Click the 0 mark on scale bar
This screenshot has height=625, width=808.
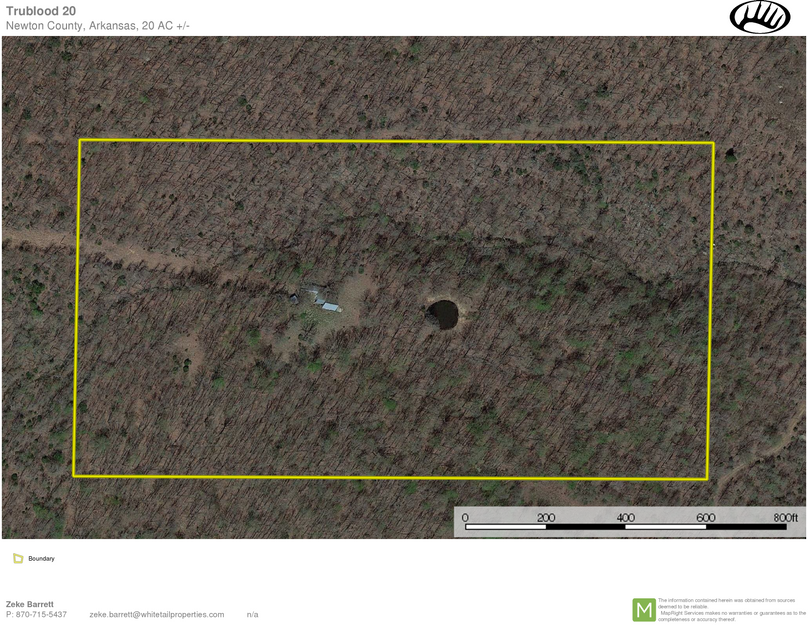pos(466,517)
